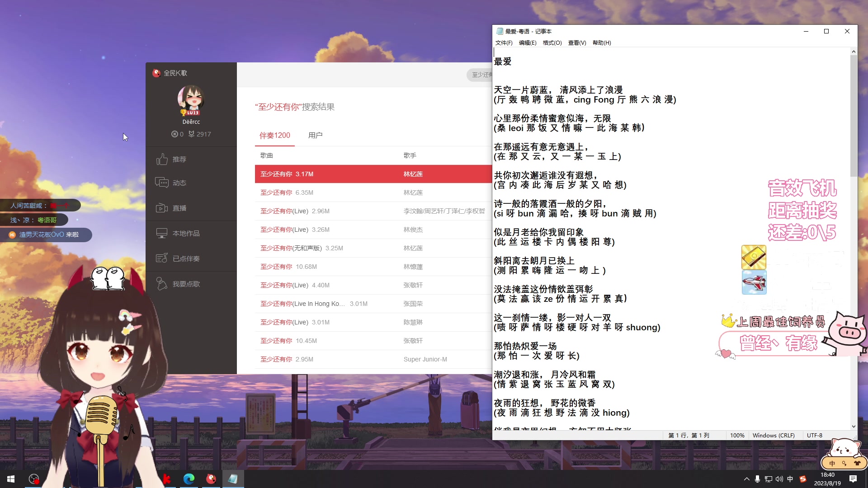868x488 pixels.
Task: Click the microphone tray icon
Action: (757, 479)
